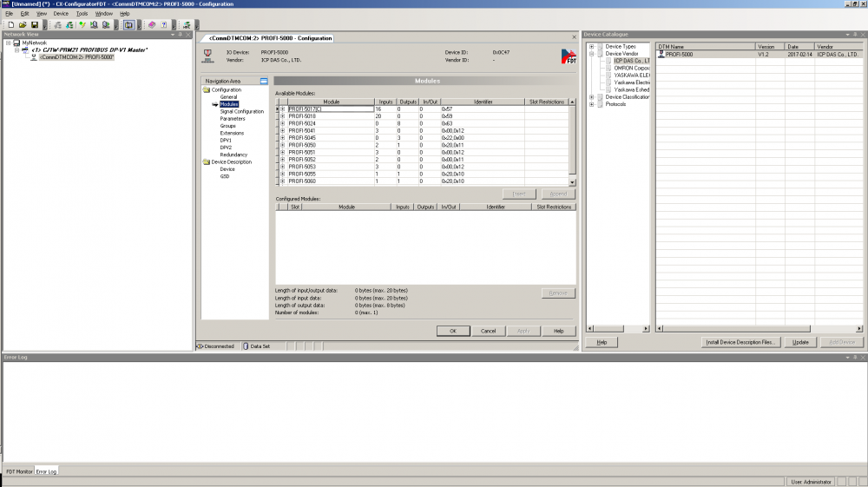Screen dimensions: 868x487
Task: Click the download-to-device toolbar icon with left arrow
Action: (x=94, y=25)
